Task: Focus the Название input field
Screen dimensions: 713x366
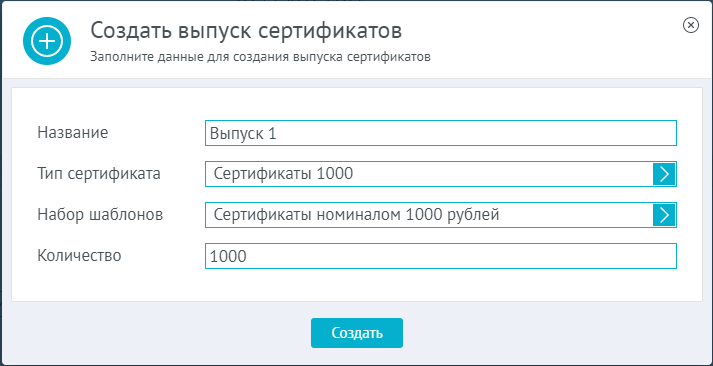Action: [441, 133]
